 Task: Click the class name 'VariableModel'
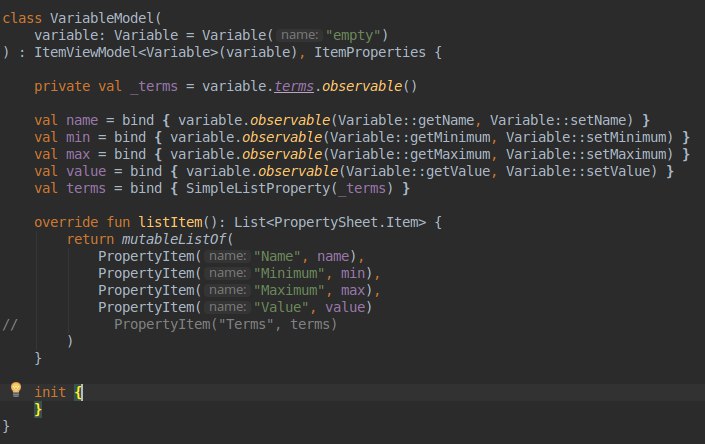coord(102,18)
